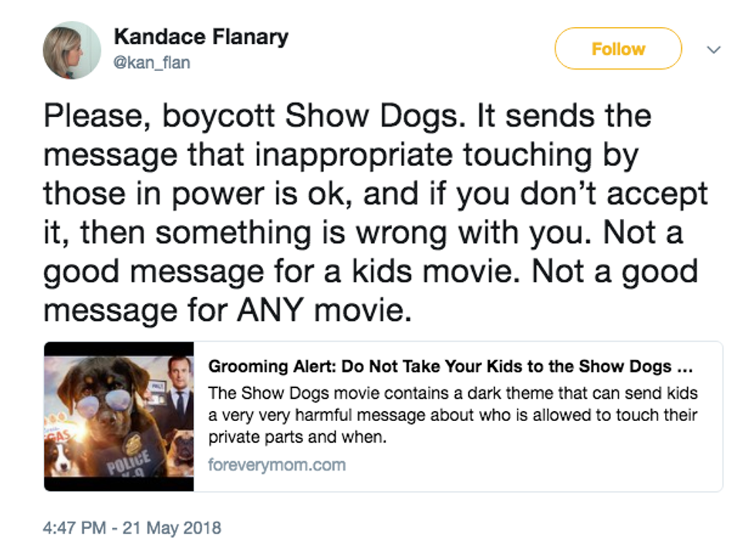Viewport: 756px width, 553px height.
Task: Click the article description about Show Dogs movie
Action: (x=452, y=415)
